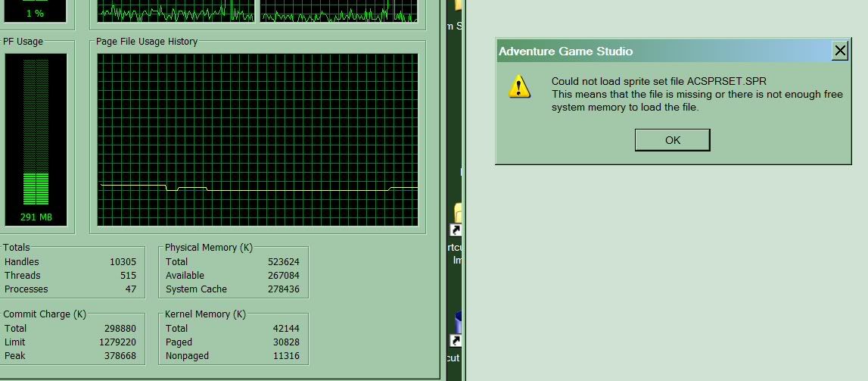Click the yellow warning icon in dialog

pyautogui.click(x=519, y=87)
